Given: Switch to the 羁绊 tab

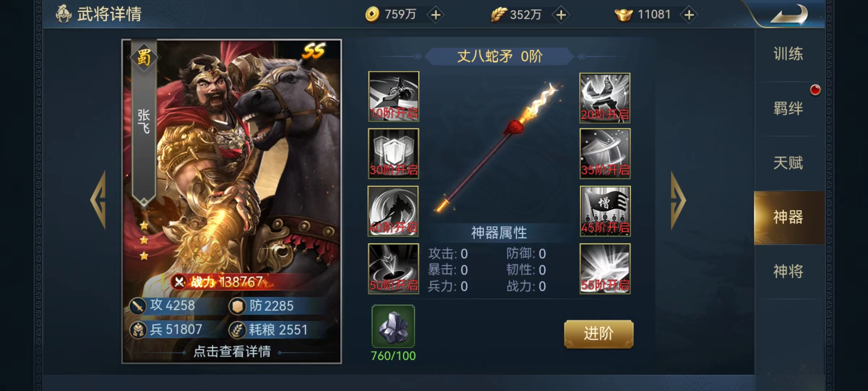Looking at the screenshot, I should 788,109.
